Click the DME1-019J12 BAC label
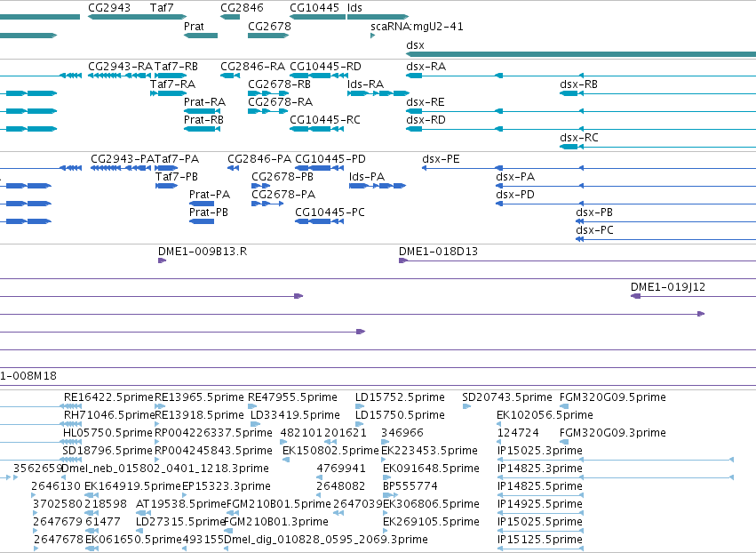 point(668,287)
